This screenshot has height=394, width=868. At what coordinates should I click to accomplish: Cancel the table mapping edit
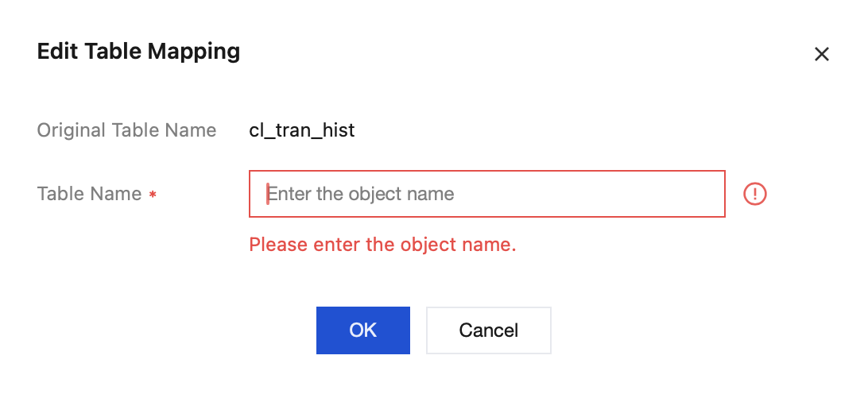coord(488,330)
